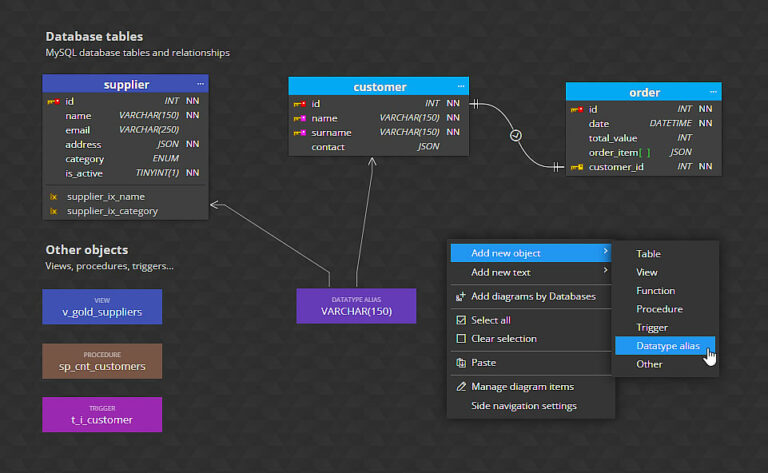This screenshot has width=768, height=473.
Task: Click the supplier name column
Action: 125,116
